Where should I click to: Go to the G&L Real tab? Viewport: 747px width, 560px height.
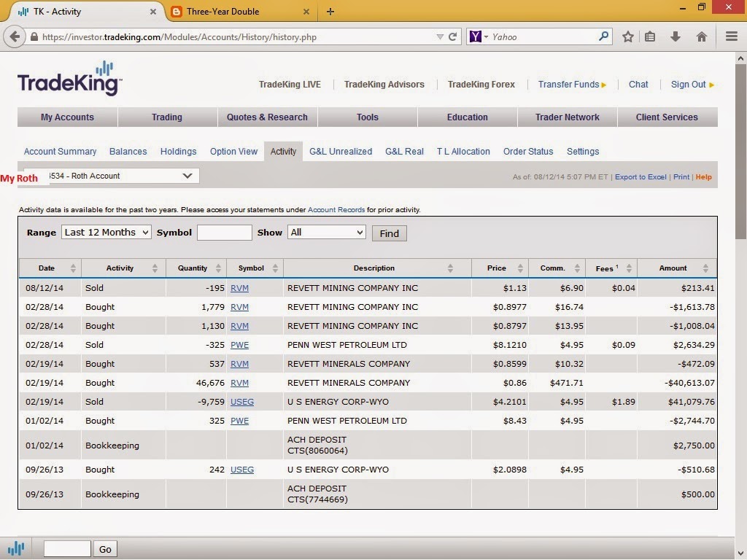pos(404,152)
